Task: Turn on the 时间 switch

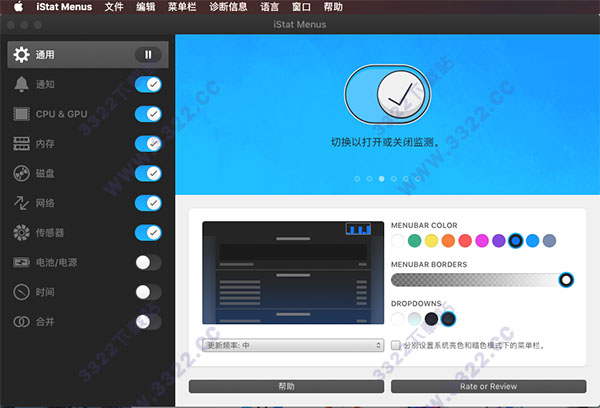Action: (148, 292)
